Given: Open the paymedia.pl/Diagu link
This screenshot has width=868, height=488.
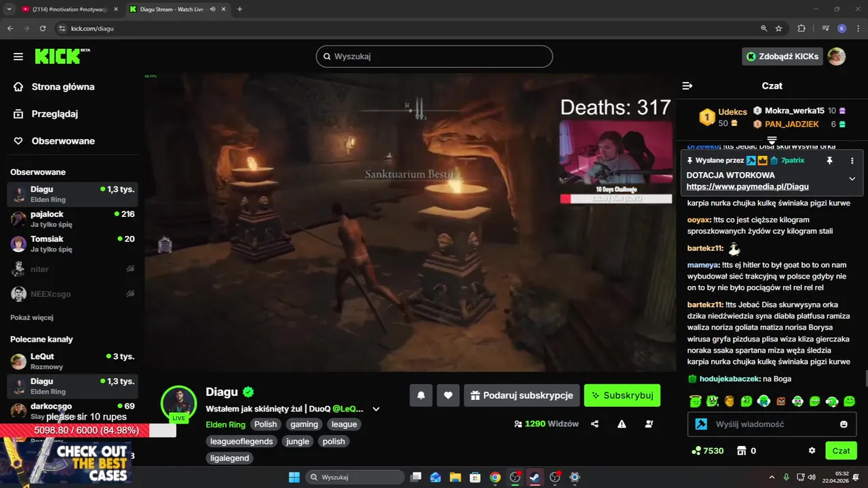Looking at the screenshot, I should pyautogui.click(x=747, y=186).
